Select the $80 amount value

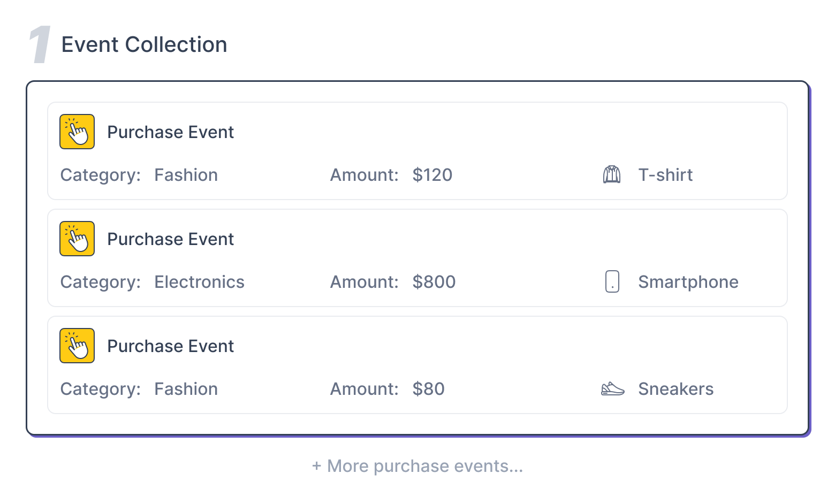click(428, 389)
